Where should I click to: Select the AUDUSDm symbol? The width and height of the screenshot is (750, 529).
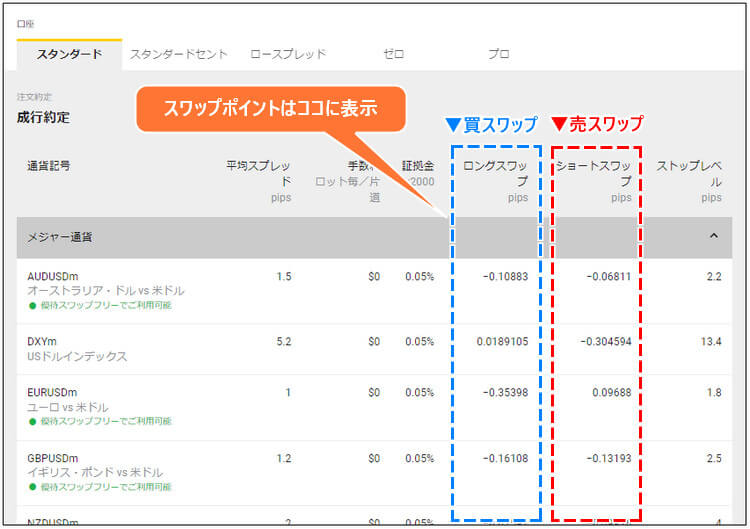tap(53, 276)
